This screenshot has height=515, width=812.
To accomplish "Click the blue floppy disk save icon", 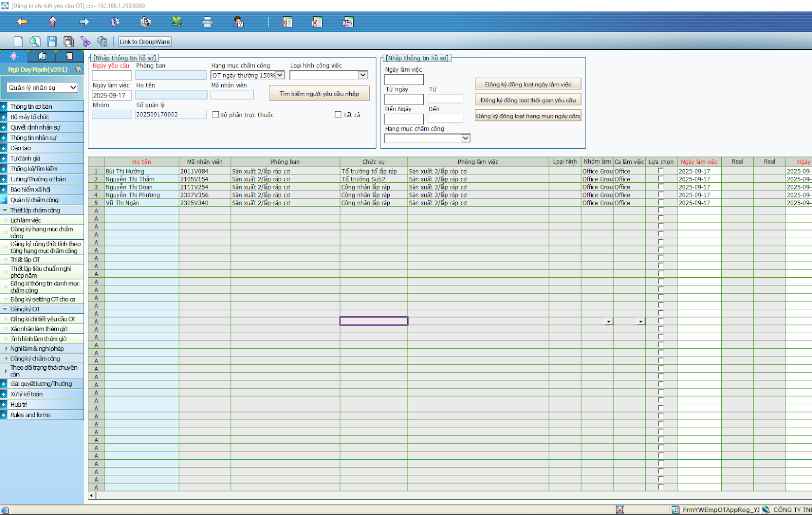I will tap(52, 42).
